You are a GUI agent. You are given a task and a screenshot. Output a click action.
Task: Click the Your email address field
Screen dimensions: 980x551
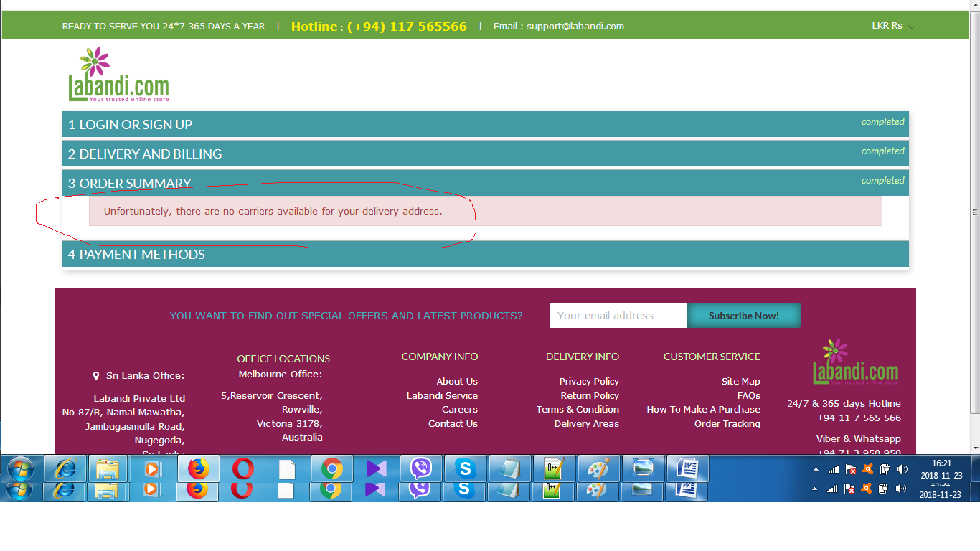point(618,316)
